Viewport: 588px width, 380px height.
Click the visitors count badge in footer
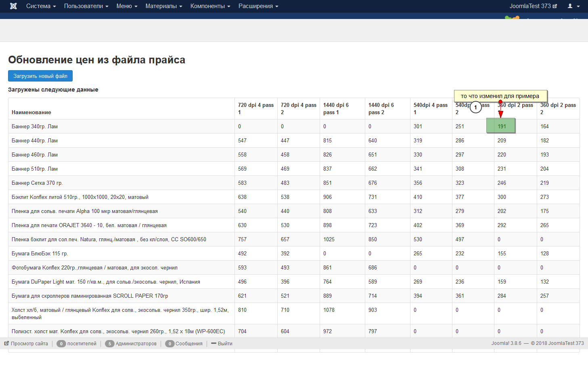tap(61, 344)
